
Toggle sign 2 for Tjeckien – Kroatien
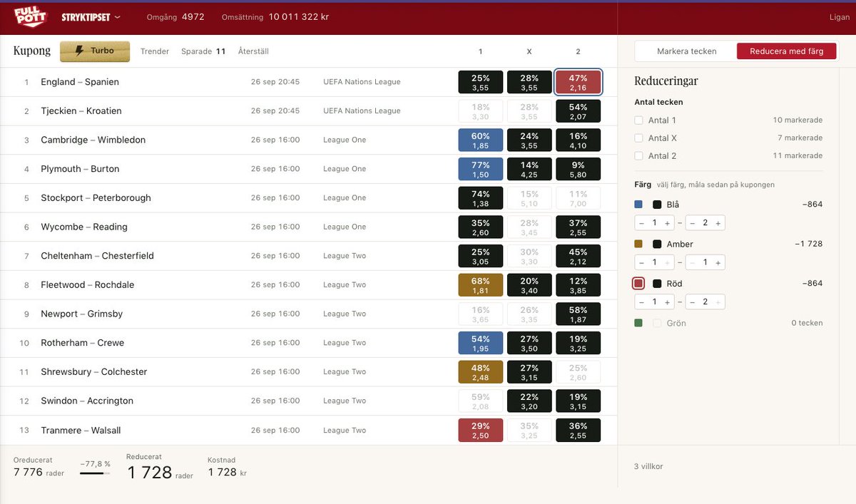click(x=578, y=111)
